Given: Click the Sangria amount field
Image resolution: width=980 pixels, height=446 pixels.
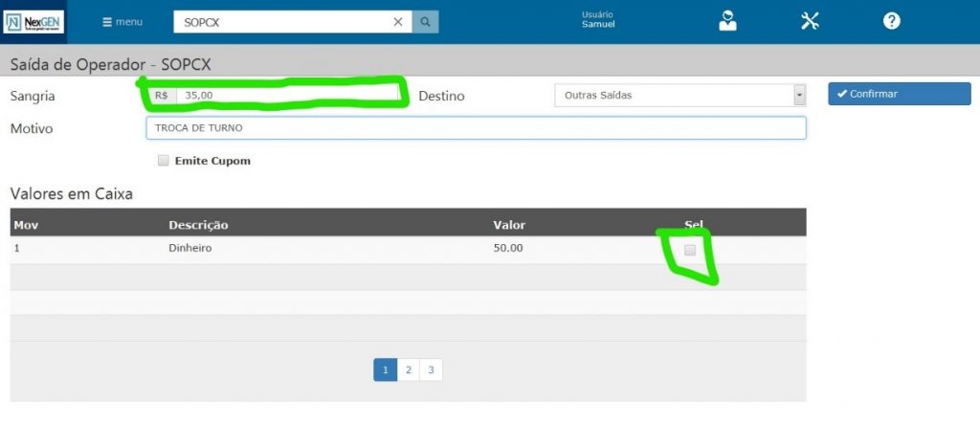Looking at the screenshot, I should coord(287,96).
